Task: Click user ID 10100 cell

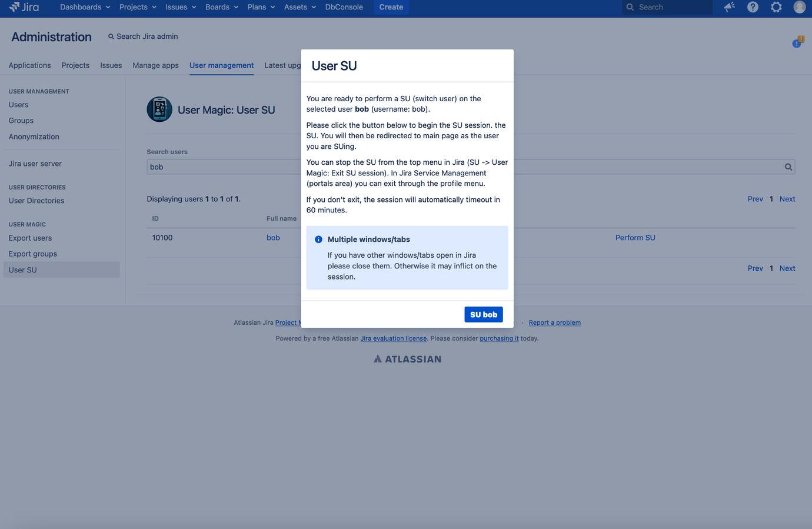Action: [x=162, y=238]
